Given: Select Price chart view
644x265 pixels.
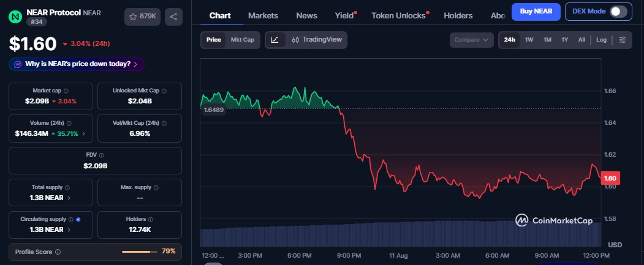Looking at the screenshot, I should pos(214,40).
